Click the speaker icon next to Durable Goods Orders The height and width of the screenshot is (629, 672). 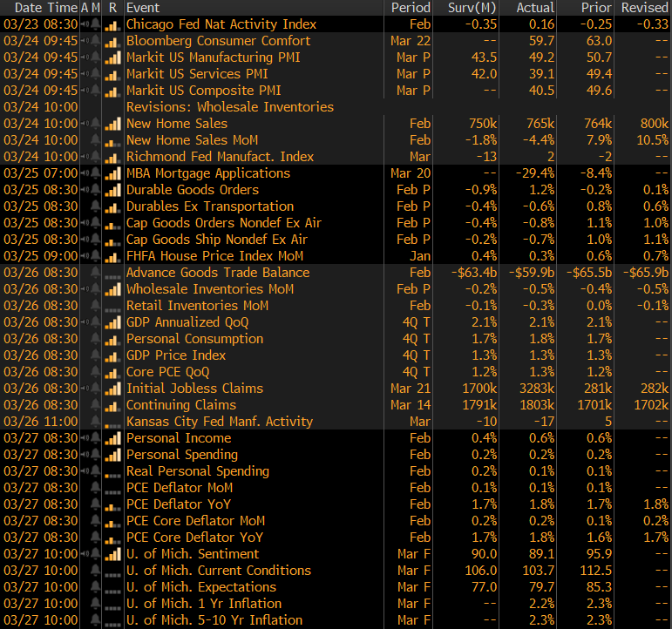point(84,190)
